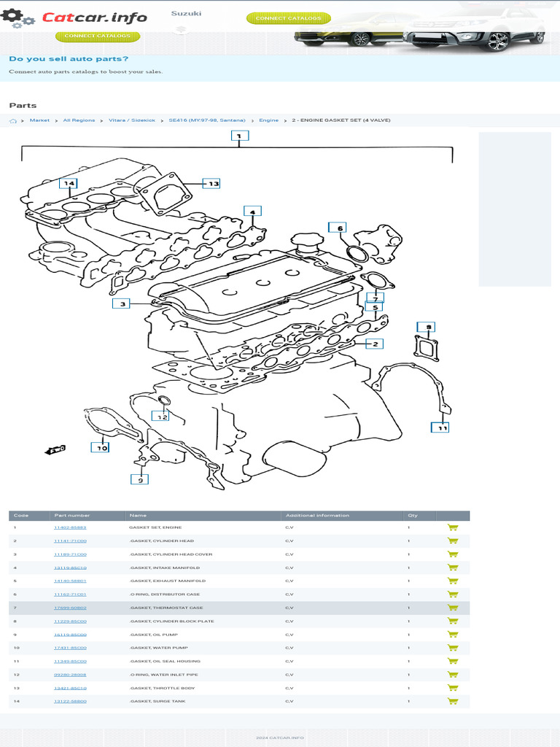
Task: Add INTAKE MANIFOLD gasket to cart
Action: (452, 568)
